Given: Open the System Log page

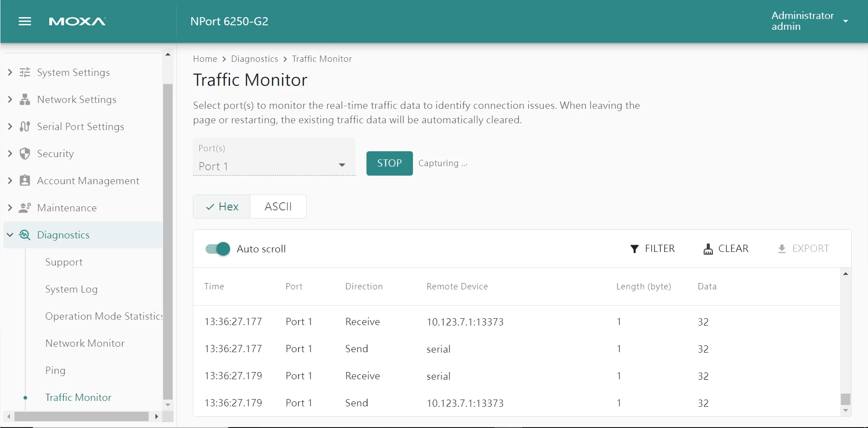Looking at the screenshot, I should tap(71, 289).
